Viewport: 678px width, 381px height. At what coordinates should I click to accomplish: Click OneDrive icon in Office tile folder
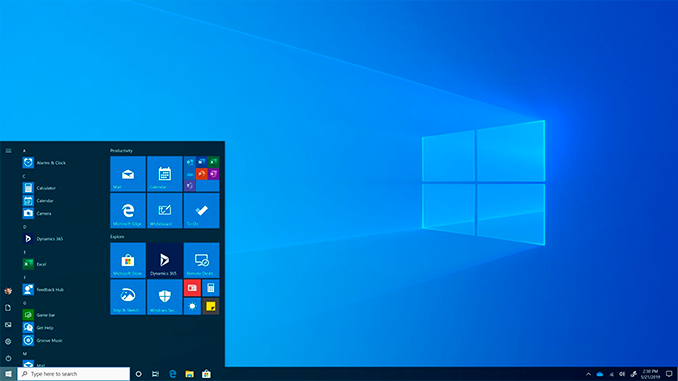(x=190, y=174)
